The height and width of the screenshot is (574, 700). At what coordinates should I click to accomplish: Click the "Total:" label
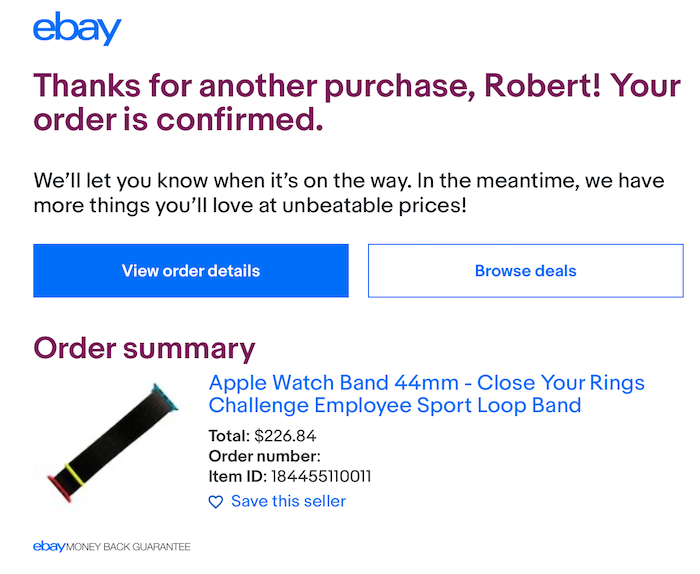(229, 436)
